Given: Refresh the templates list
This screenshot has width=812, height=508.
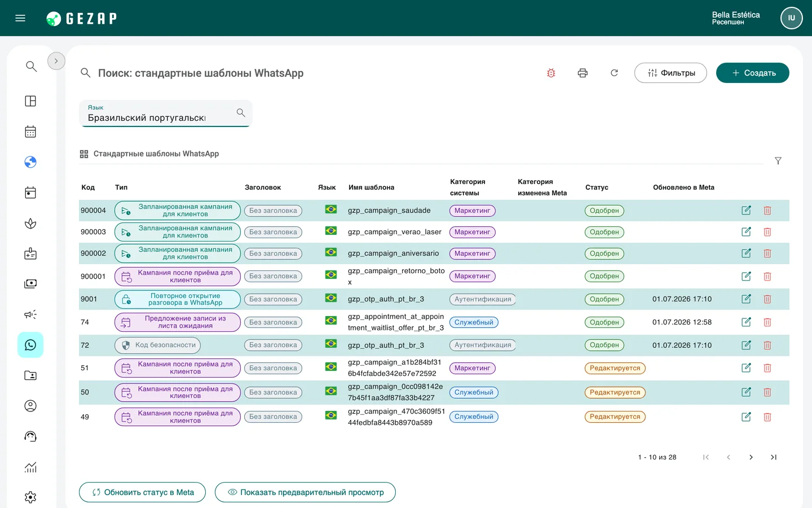Looking at the screenshot, I should tap(614, 73).
